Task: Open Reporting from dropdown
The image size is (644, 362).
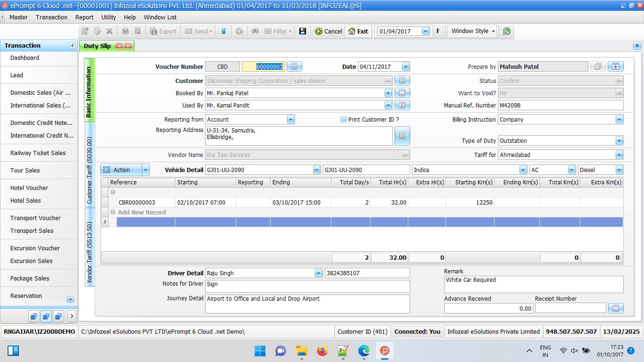Action: [x=290, y=119]
